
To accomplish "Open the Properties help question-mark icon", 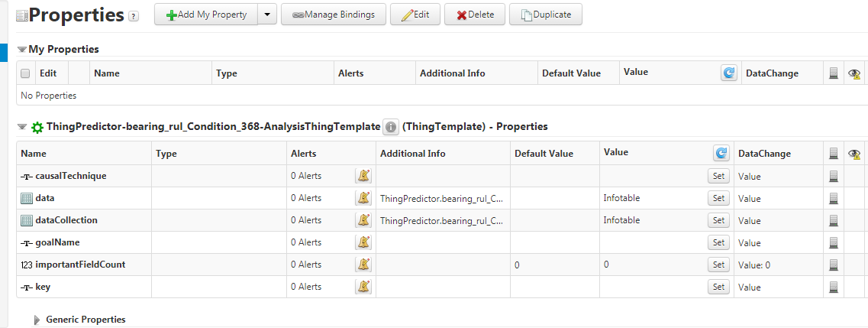I will pos(134,16).
